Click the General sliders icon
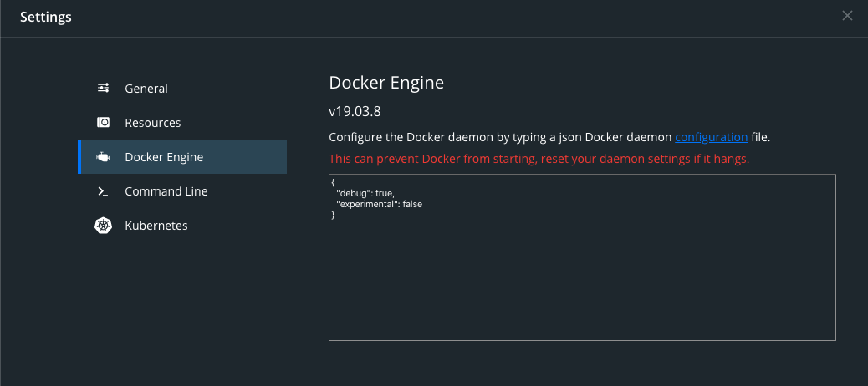 (103, 88)
